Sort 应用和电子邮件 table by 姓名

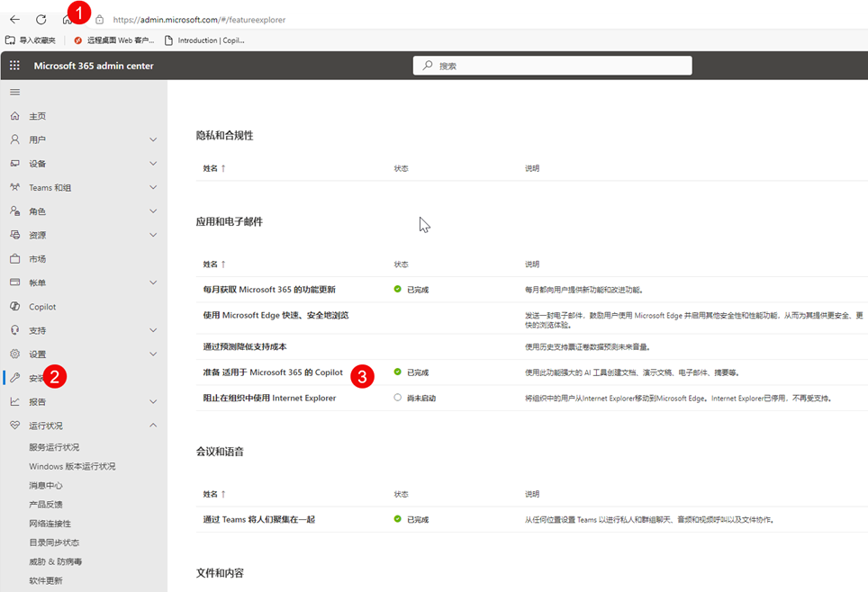tap(214, 264)
